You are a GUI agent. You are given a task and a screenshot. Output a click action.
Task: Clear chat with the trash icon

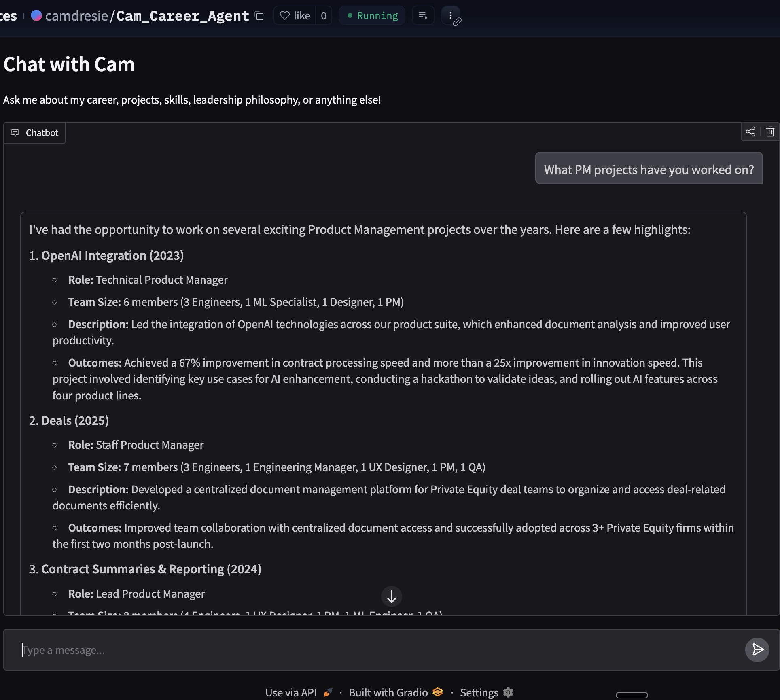click(x=770, y=132)
